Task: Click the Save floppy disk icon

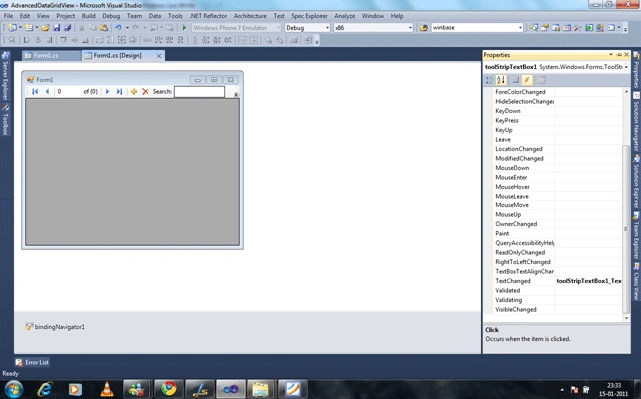Action: (x=56, y=28)
